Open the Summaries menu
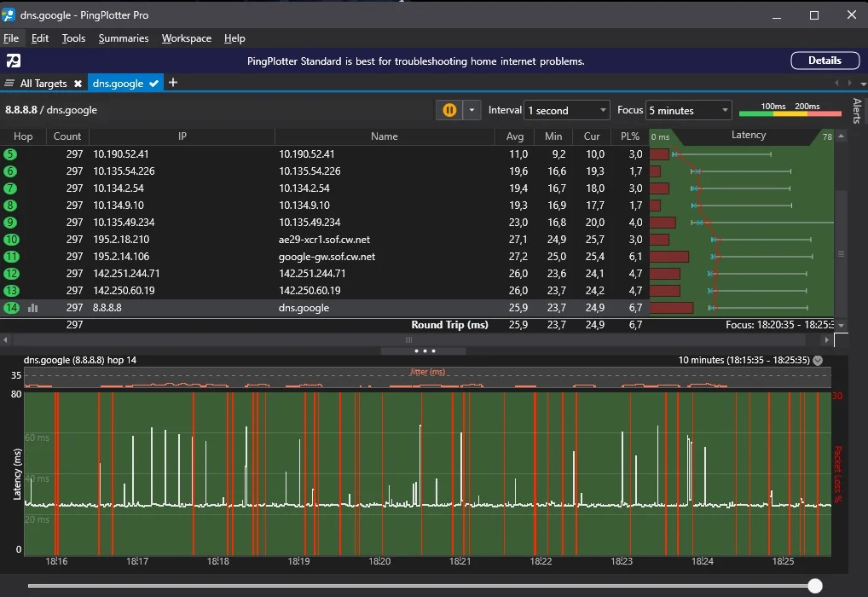Screen dimensions: 868x597 point(123,38)
